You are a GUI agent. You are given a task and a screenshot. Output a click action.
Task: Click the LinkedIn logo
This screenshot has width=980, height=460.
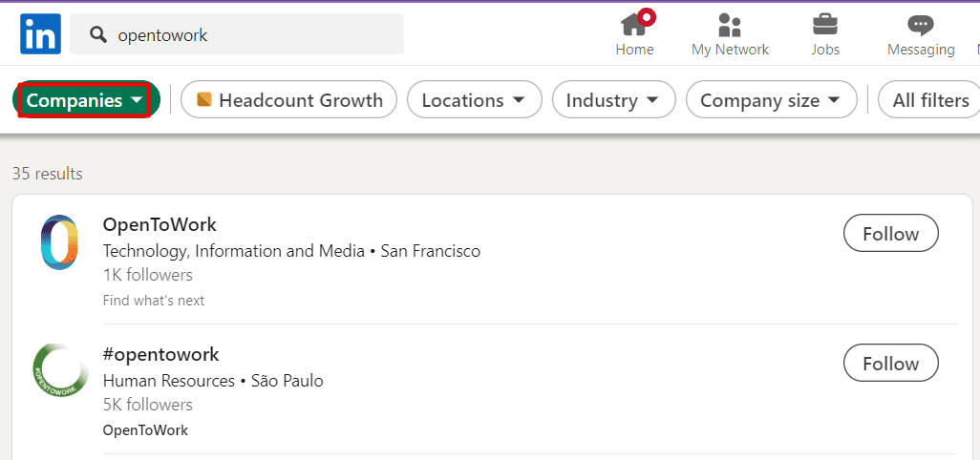click(x=40, y=34)
